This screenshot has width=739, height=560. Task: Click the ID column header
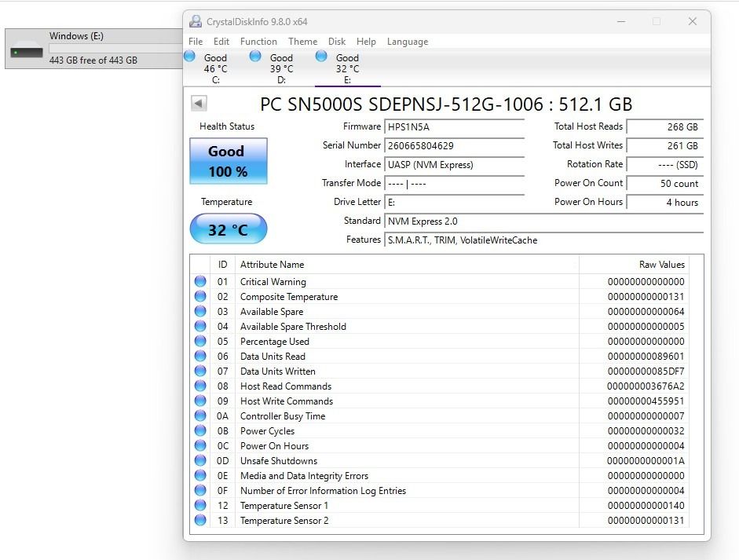point(222,265)
